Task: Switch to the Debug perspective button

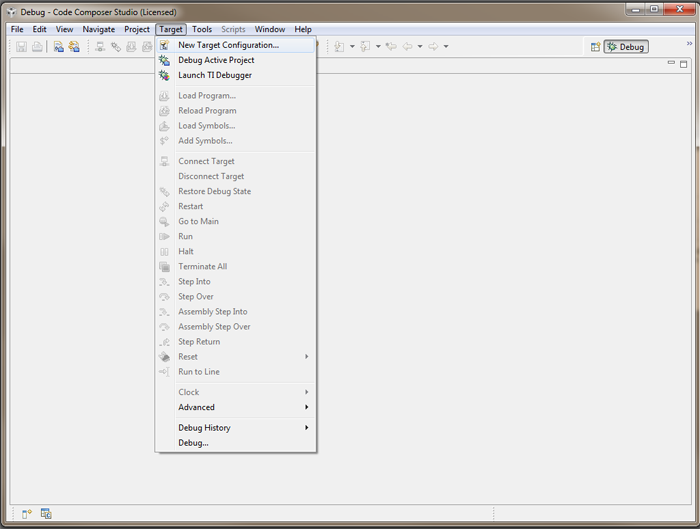Action: [626, 47]
